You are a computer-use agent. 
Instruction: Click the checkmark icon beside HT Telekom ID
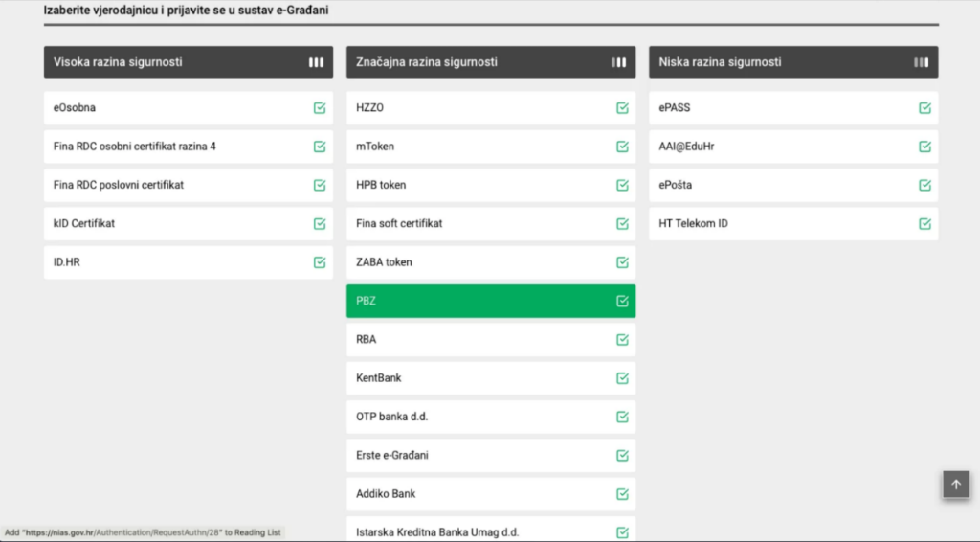point(924,224)
